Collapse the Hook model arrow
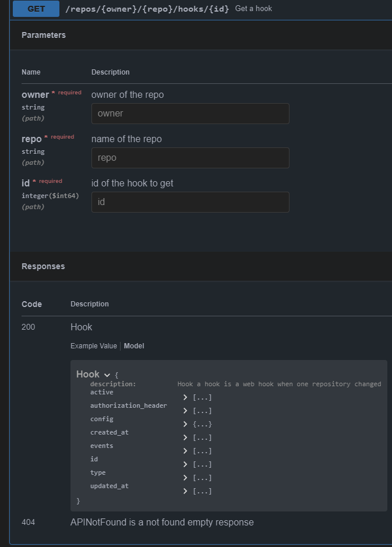The image size is (392, 547). [x=107, y=375]
